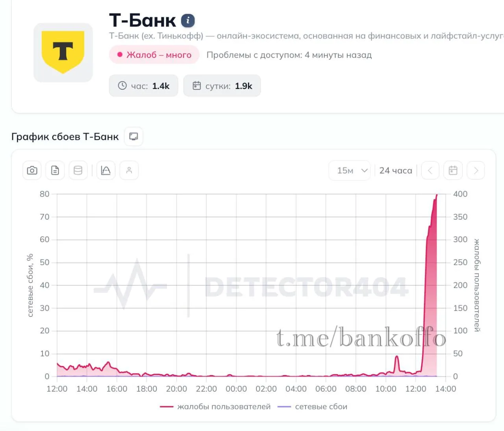Click the database stack icon
This screenshot has width=504, height=431.
point(78,170)
